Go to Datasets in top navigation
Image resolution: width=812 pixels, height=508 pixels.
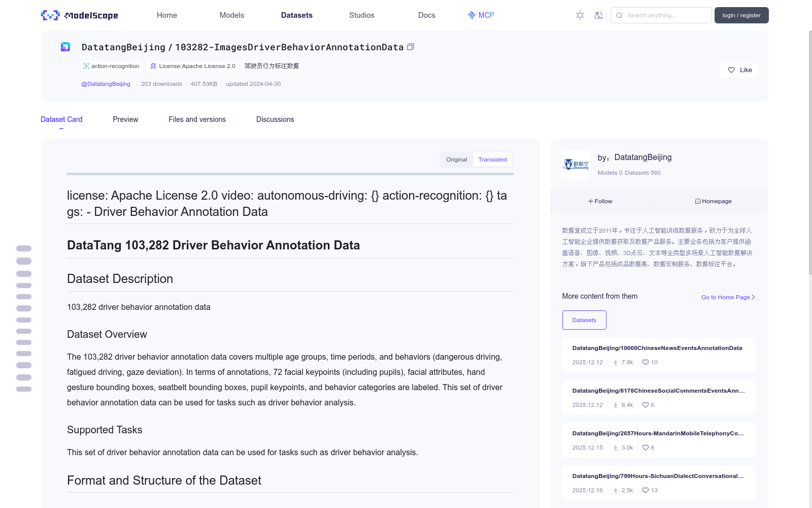click(297, 15)
